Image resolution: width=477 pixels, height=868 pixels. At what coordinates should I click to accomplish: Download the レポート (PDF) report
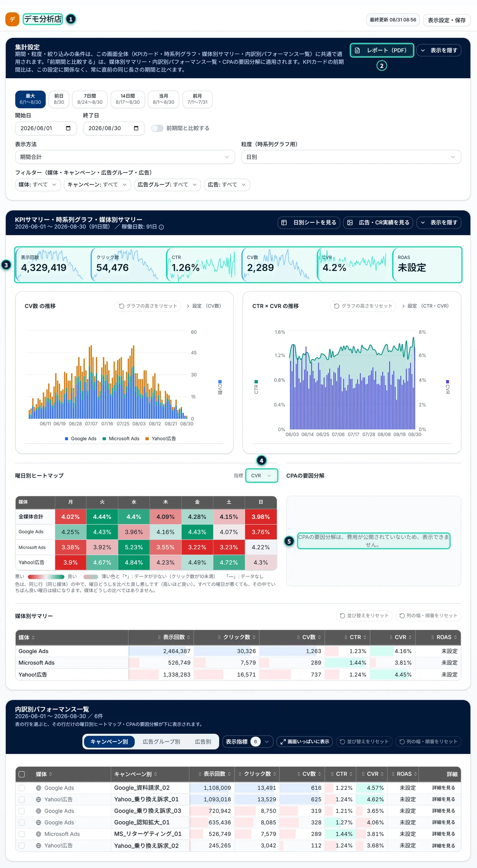(x=382, y=50)
